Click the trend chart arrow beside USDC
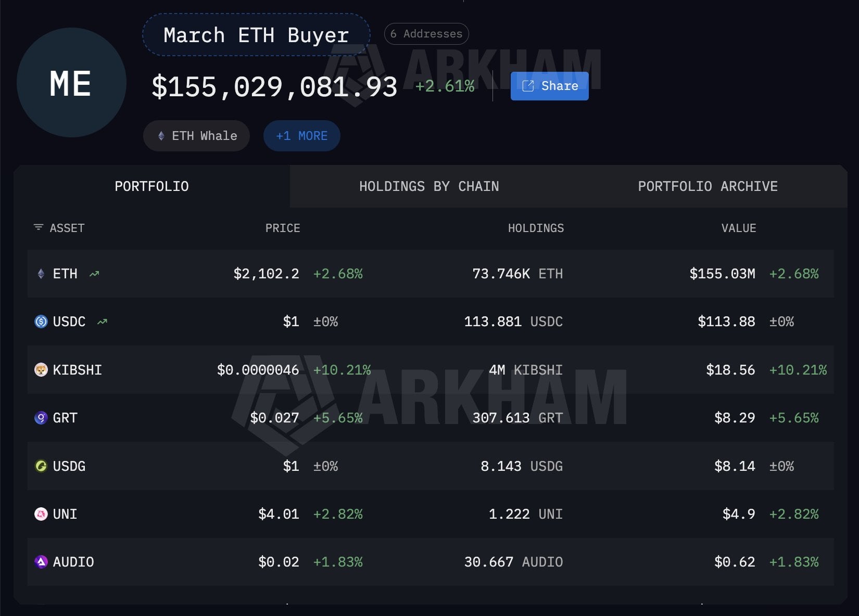Screen dimensions: 859x616 (102, 321)
